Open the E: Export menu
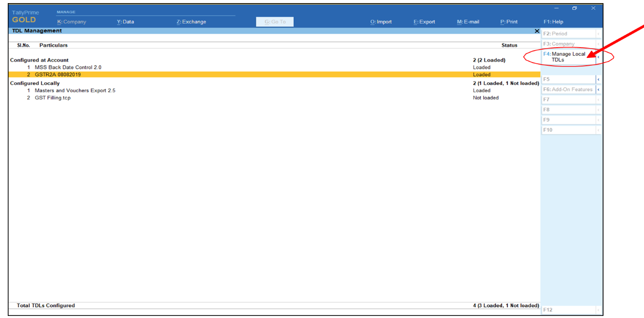Image resolution: width=644 pixels, height=318 pixels. (424, 22)
